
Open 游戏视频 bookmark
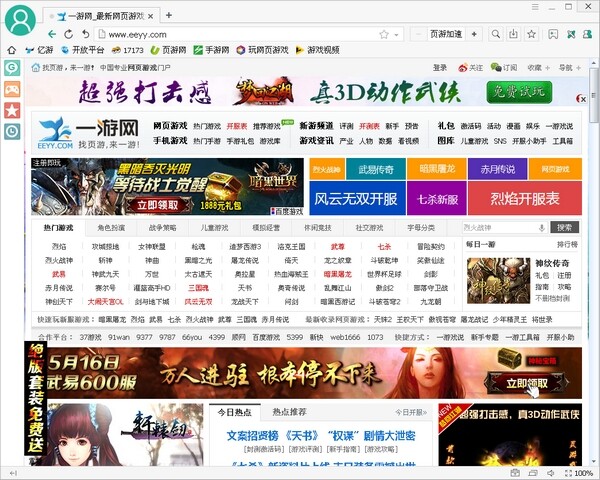317,50
